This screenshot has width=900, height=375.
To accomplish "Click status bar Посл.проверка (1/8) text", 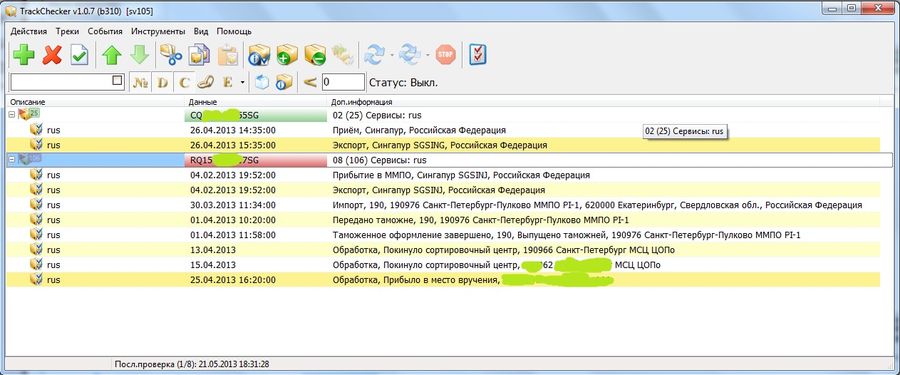I will pos(192,364).
